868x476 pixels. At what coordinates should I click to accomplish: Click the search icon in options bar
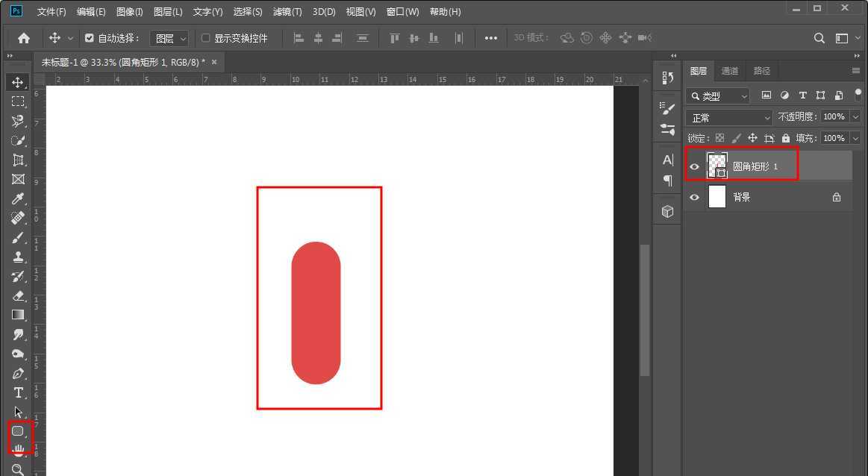tap(819, 38)
